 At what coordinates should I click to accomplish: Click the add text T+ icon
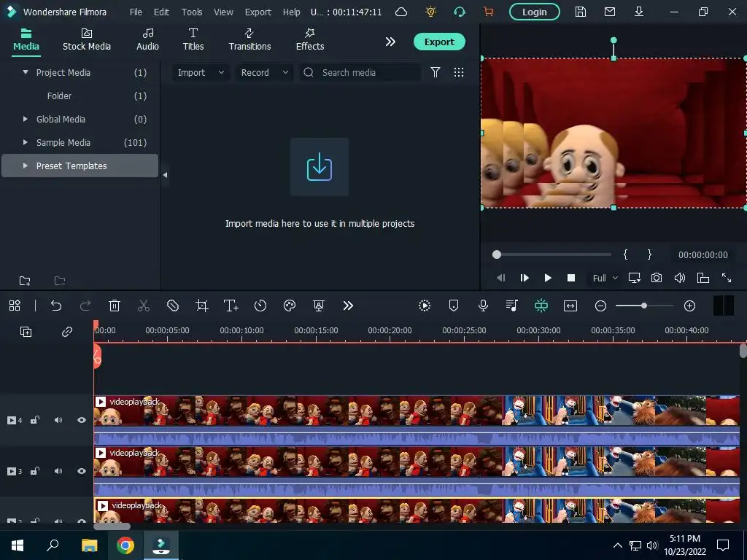231,306
